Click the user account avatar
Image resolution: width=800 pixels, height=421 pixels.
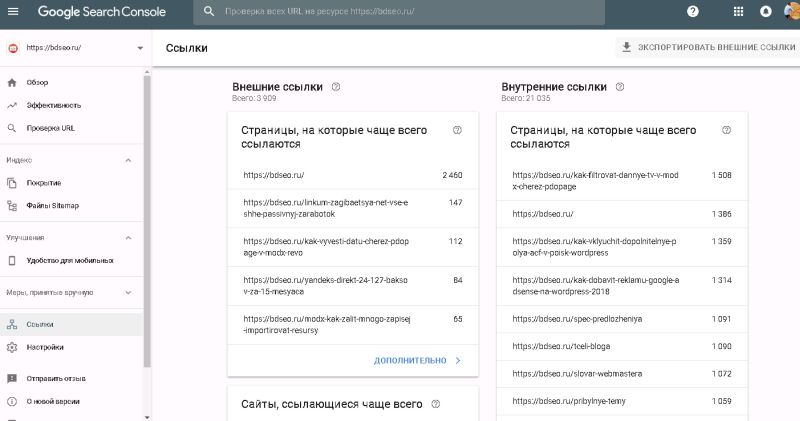point(792,11)
